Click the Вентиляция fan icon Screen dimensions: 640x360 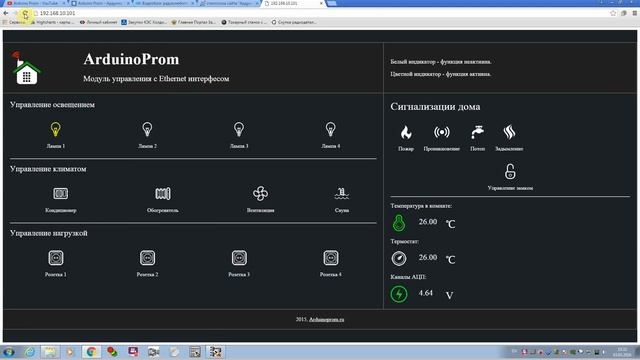260,193
